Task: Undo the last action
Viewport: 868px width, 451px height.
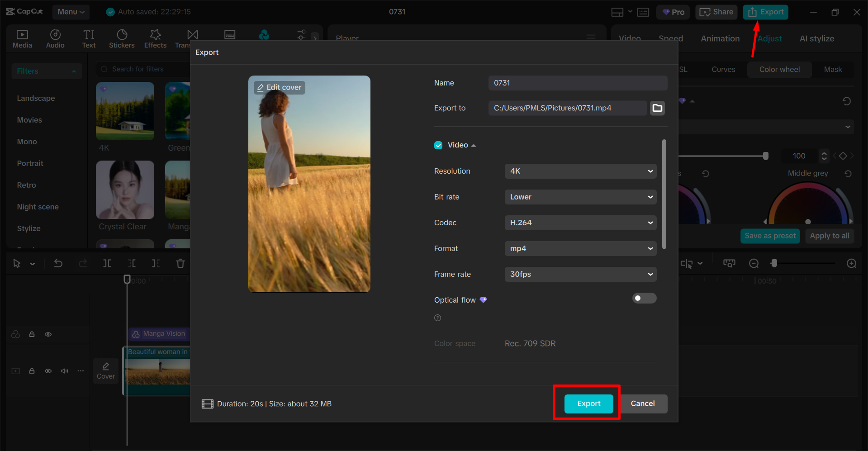Action: tap(58, 263)
